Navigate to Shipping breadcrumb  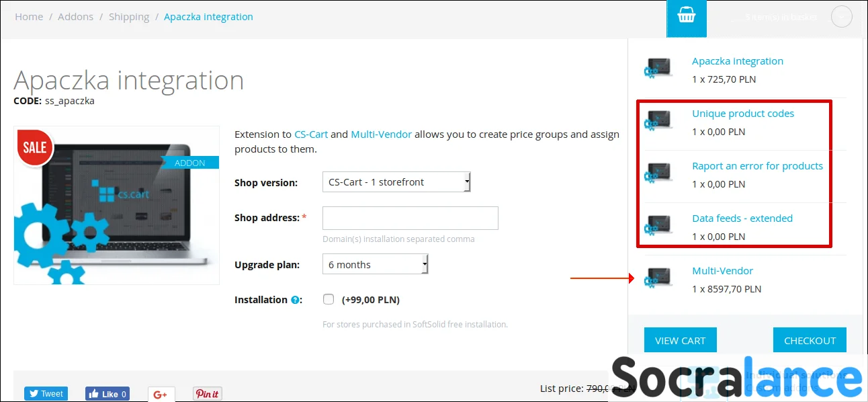tap(129, 17)
